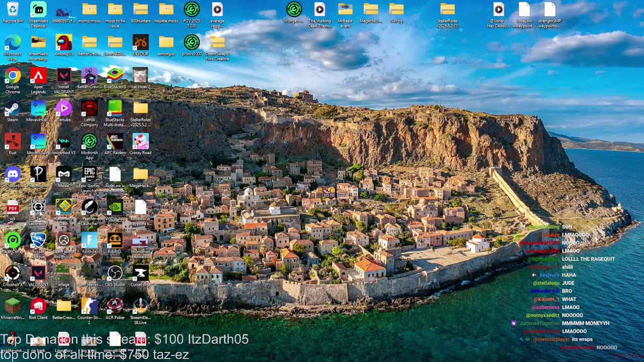The width and height of the screenshot is (644, 362).
Task: Open the Microsoft Edge shortcut
Action: pyautogui.click(x=13, y=42)
